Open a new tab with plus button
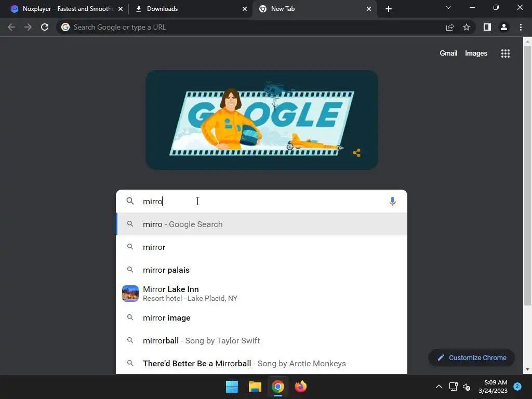Screen dimensions: 532x399 pyautogui.click(x=389, y=9)
